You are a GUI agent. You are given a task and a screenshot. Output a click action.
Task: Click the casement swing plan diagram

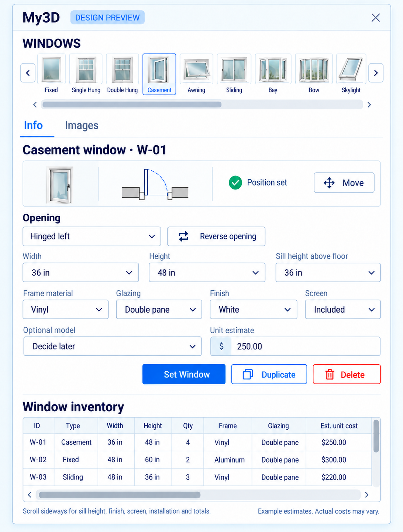click(155, 184)
